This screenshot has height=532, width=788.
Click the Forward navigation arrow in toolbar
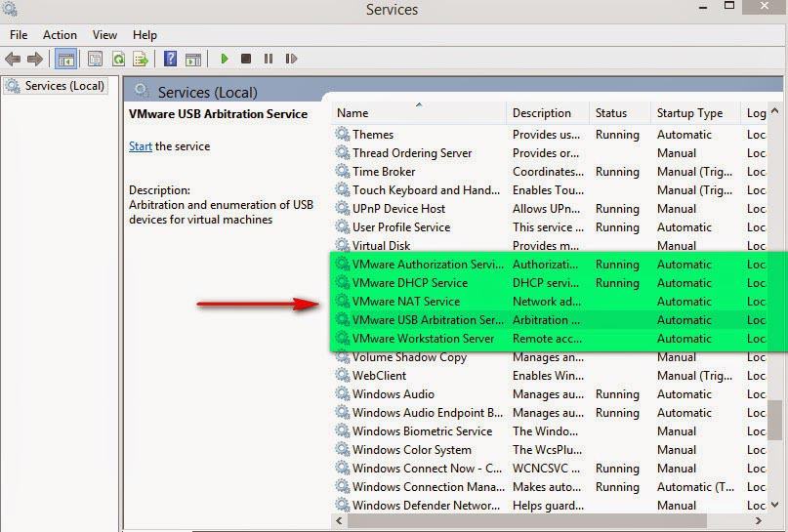(x=35, y=59)
